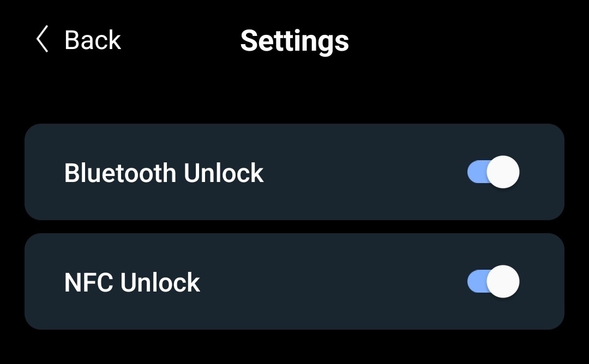Click the NFC Unlock label text
Screen dimensions: 589x364
pyautogui.click(x=132, y=282)
